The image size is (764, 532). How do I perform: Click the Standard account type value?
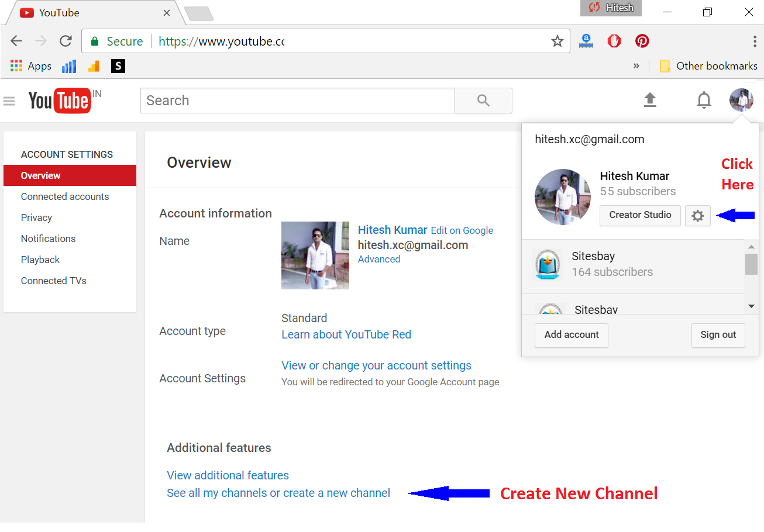click(x=304, y=318)
